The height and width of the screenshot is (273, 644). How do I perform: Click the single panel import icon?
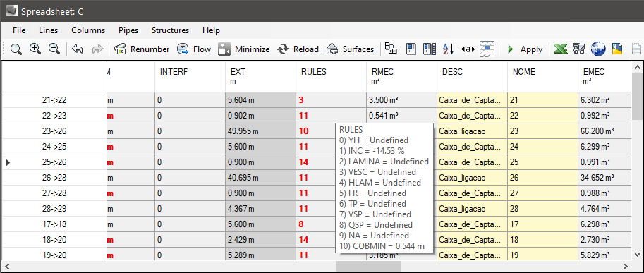pyautogui.click(x=411, y=49)
